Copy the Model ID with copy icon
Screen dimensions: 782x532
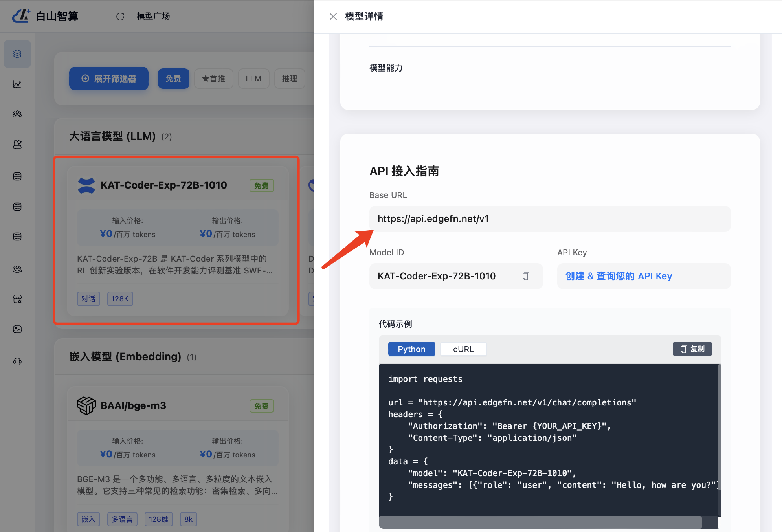(x=526, y=276)
